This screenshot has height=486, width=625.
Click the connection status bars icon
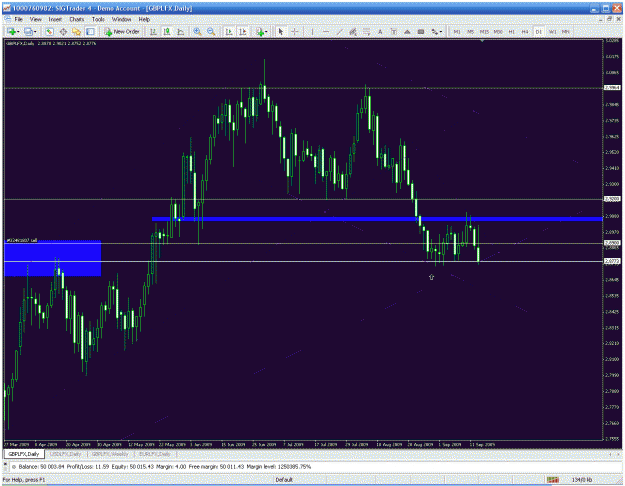[x=552, y=480]
